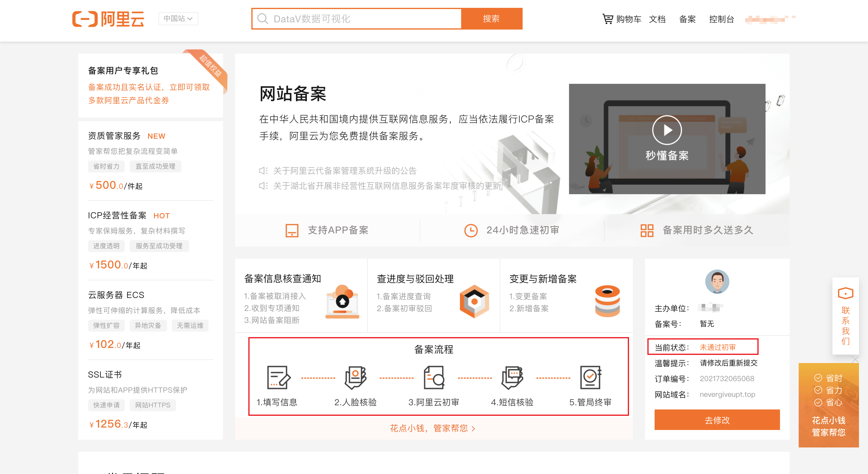Click 快速申请 tag under SSL证书
This screenshot has height=474, width=868.
point(106,405)
